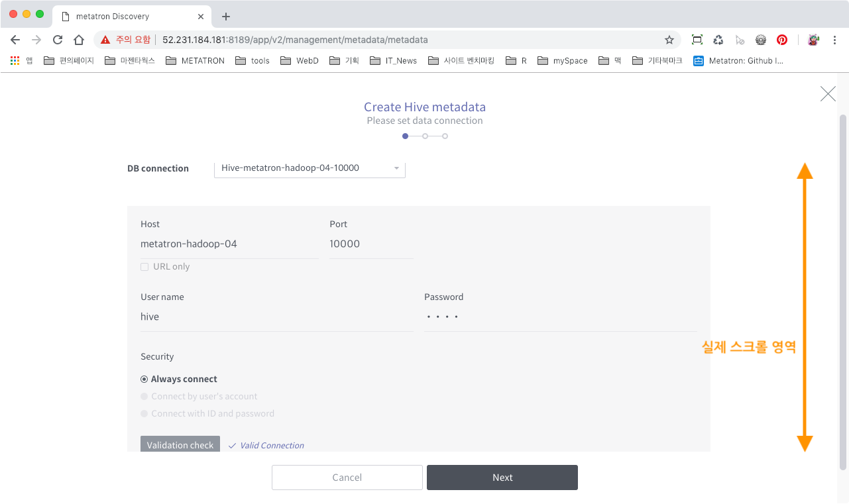The image size is (849, 504).
Task: Expand the IT_News bookmarks folder
Action: pyautogui.click(x=394, y=60)
